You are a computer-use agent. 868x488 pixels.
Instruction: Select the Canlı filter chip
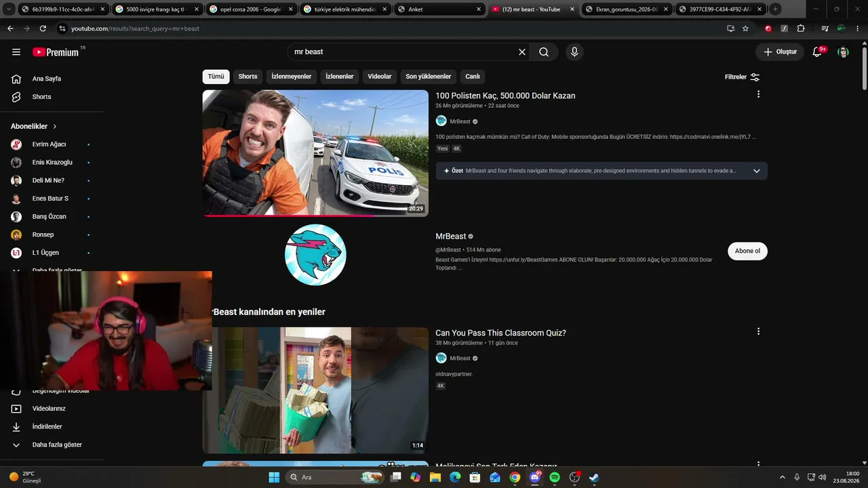click(473, 77)
